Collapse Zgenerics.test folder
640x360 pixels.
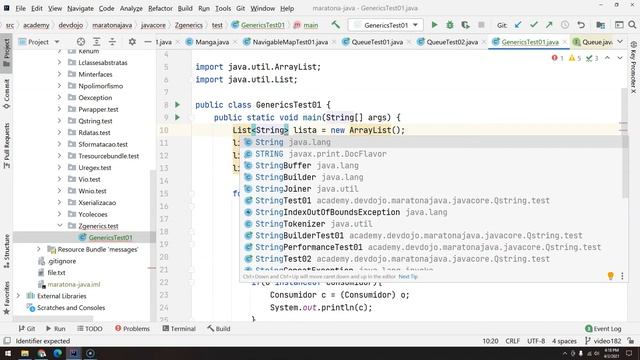(x=60, y=225)
